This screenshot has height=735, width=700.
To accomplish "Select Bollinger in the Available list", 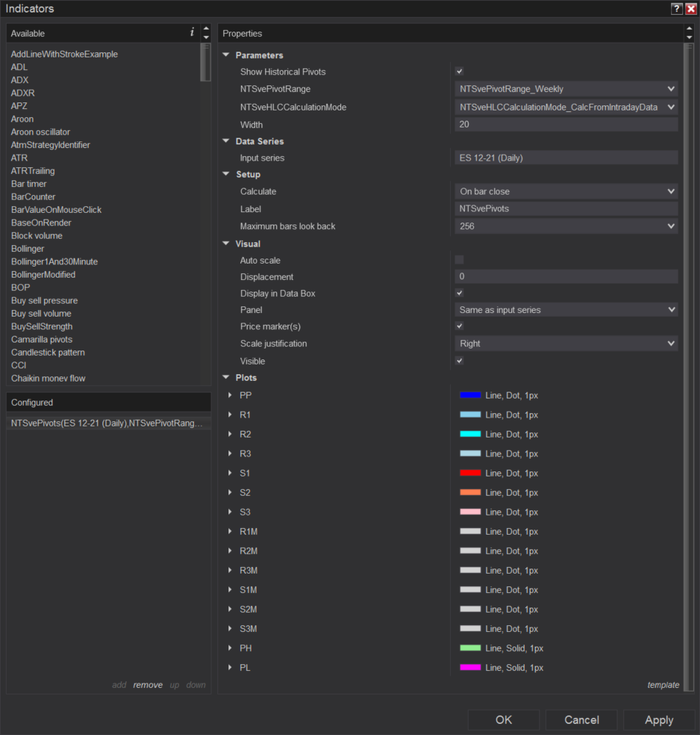I will pyautogui.click(x=28, y=248).
